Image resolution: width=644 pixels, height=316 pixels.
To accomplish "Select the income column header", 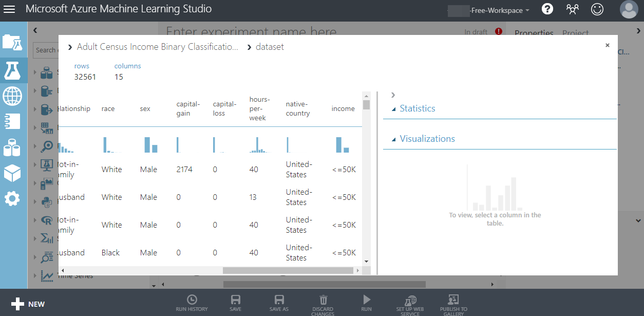I will coord(343,108).
